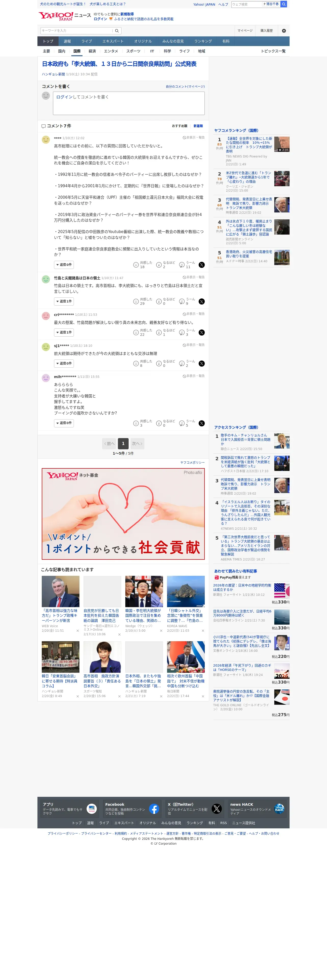
Task: Share the mih******** comment on X
Action: click(202, 423)
